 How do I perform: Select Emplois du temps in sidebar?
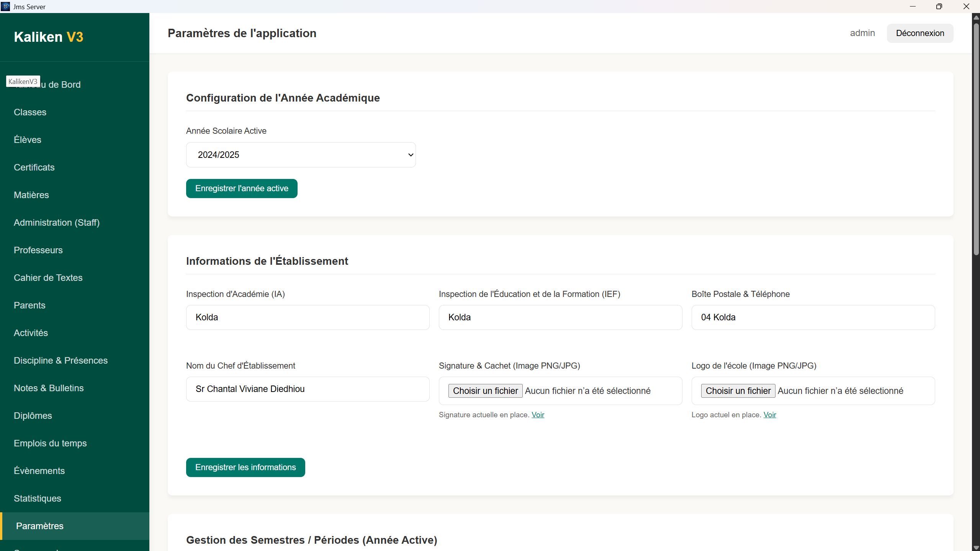(x=50, y=443)
